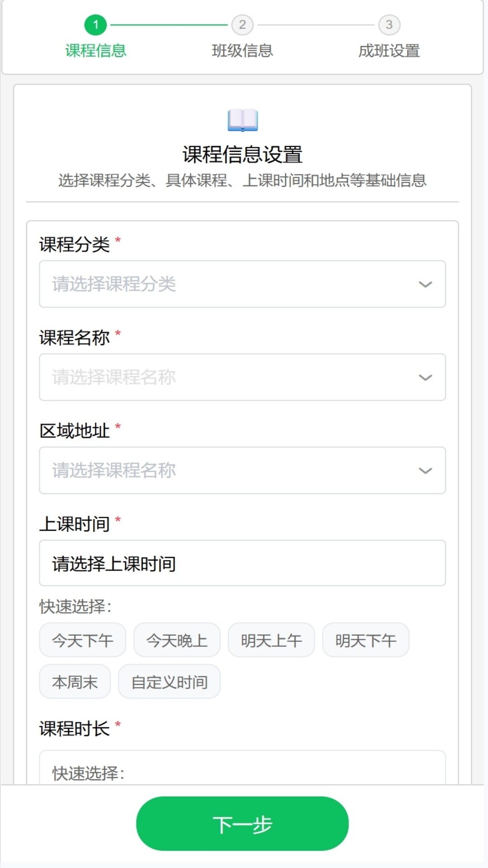The height and width of the screenshot is (868, 488).
Task: Switch to the 成班设置 step
Action: click(389, 51)
